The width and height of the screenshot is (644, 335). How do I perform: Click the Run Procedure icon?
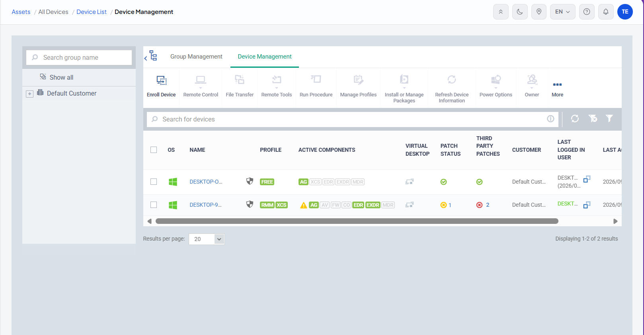coord(316,80)
